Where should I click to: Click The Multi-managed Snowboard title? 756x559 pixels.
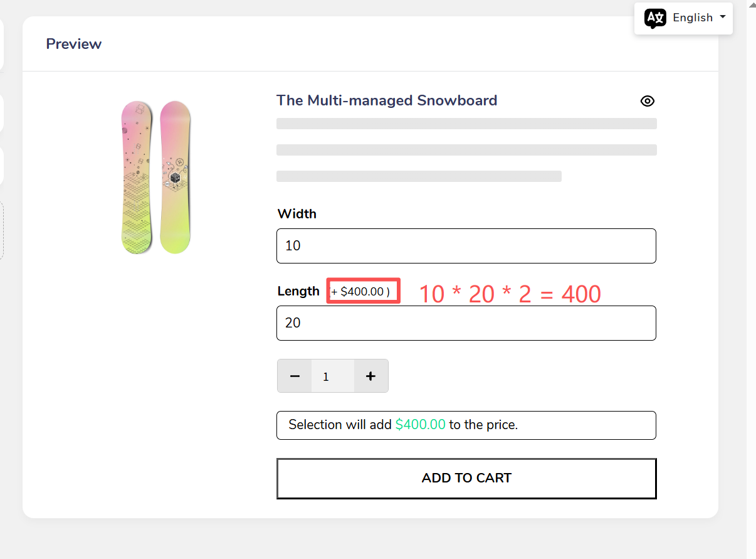pyautogui.click(x=387, y=100)
